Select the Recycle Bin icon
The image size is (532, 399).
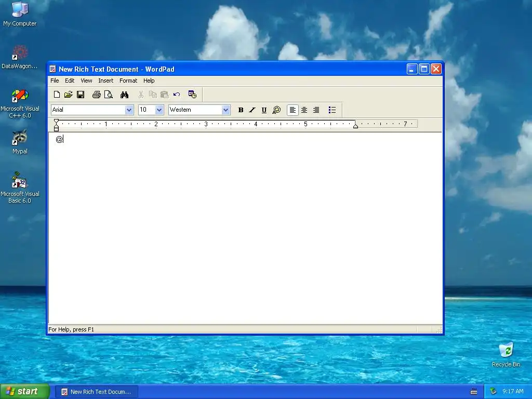pos(506,354)
